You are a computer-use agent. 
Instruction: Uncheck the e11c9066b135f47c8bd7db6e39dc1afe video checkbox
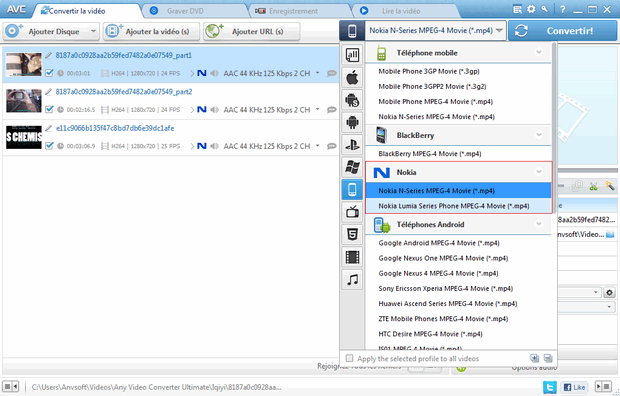pyautogui.click(x=49, y=146)
